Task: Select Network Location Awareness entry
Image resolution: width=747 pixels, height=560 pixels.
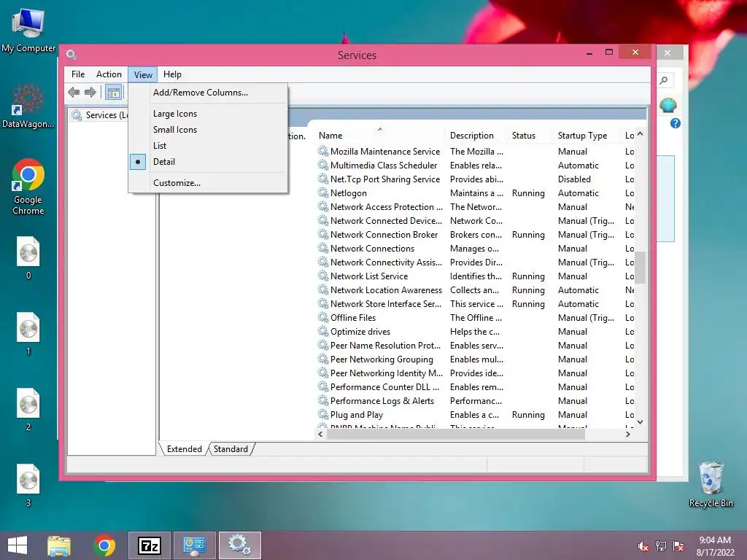Action: point(475,290)
